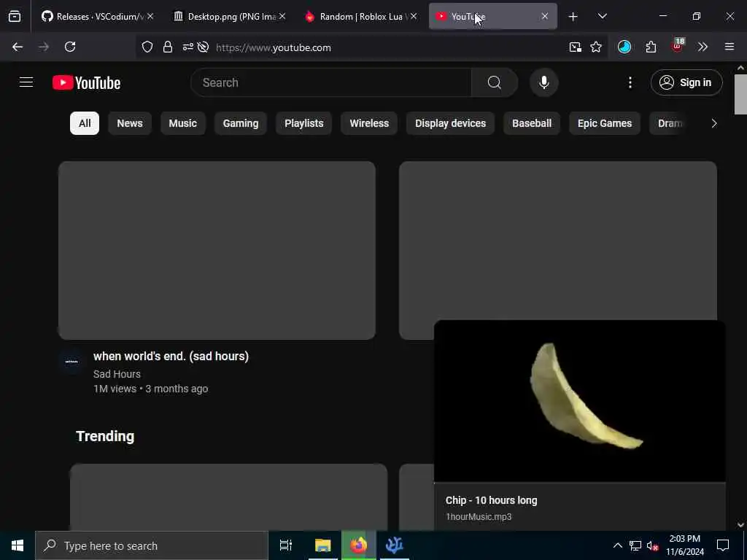Open the clock showing 2:03 PM
Screen dimensions: 747x560
pos(684,545)
